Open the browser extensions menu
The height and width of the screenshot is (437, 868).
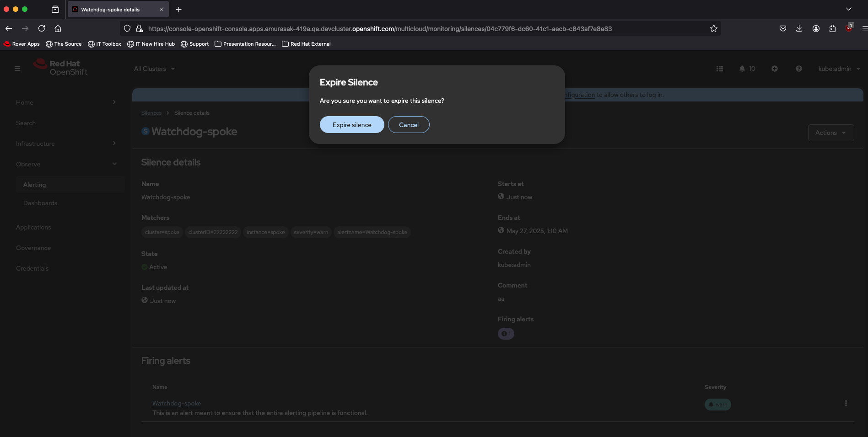click(832, 28)
